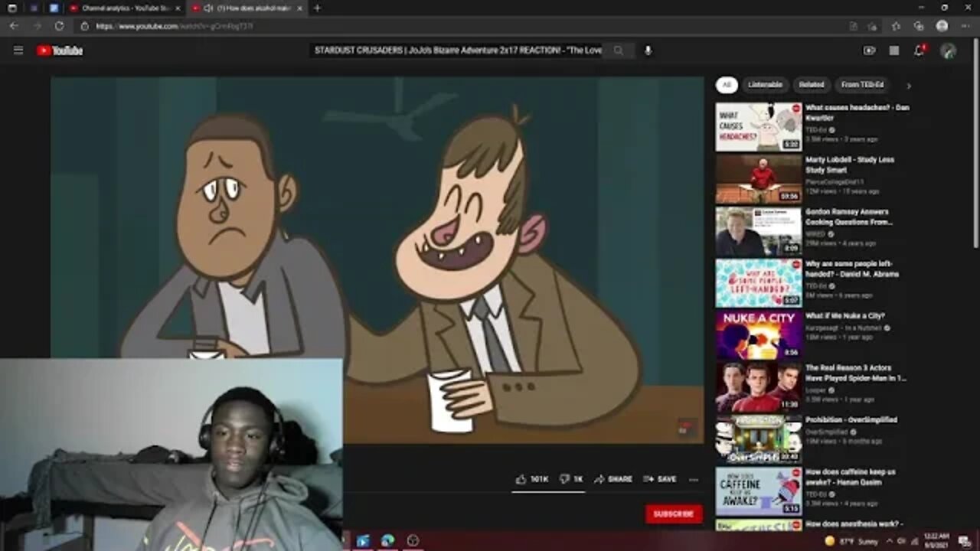Click the Spider-Man actors thumbnail
The image size is (980, 551).
tap(759, 387)
